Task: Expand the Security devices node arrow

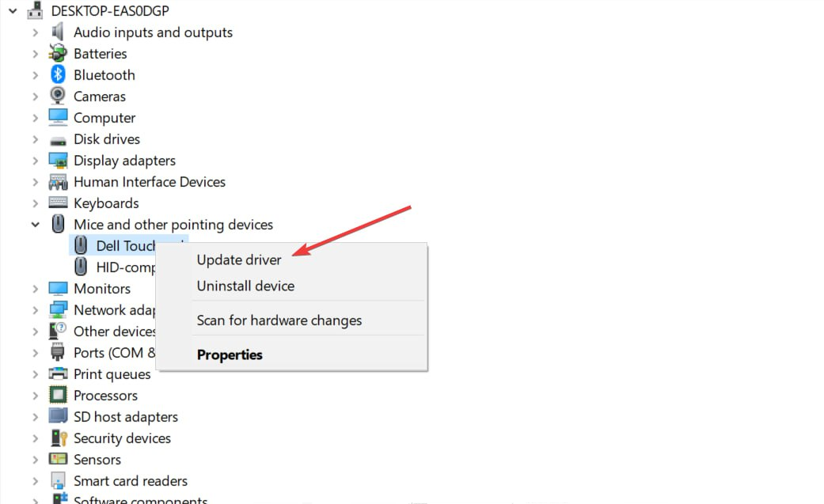Action: (x=35, y=438)
